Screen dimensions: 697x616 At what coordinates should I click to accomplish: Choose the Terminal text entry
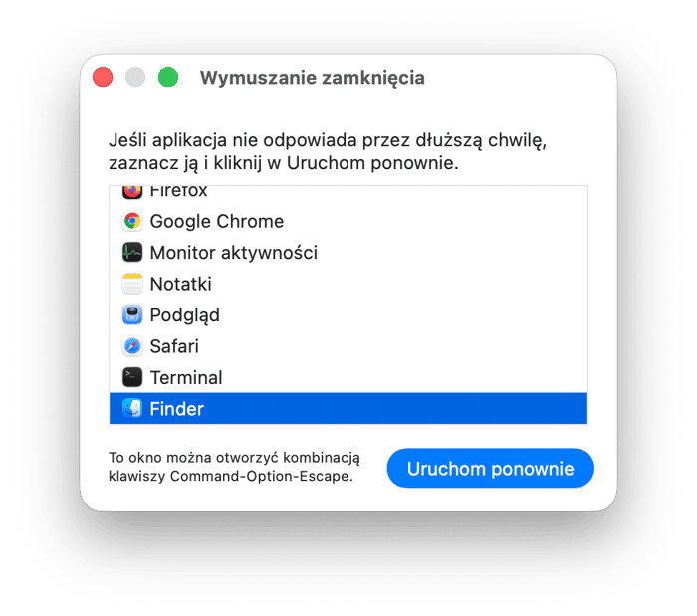coord(185,377)
